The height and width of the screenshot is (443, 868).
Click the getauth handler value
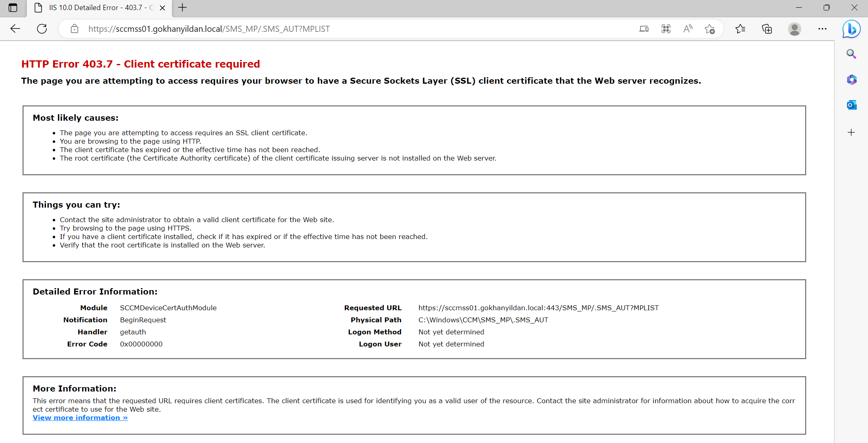click(x=133, y=332)
